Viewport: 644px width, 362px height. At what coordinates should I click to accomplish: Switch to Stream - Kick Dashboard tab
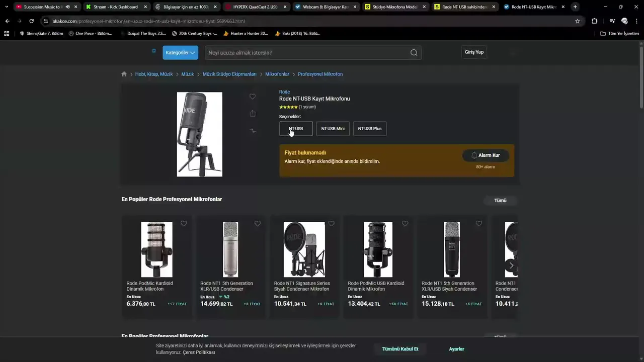point(115,7)
